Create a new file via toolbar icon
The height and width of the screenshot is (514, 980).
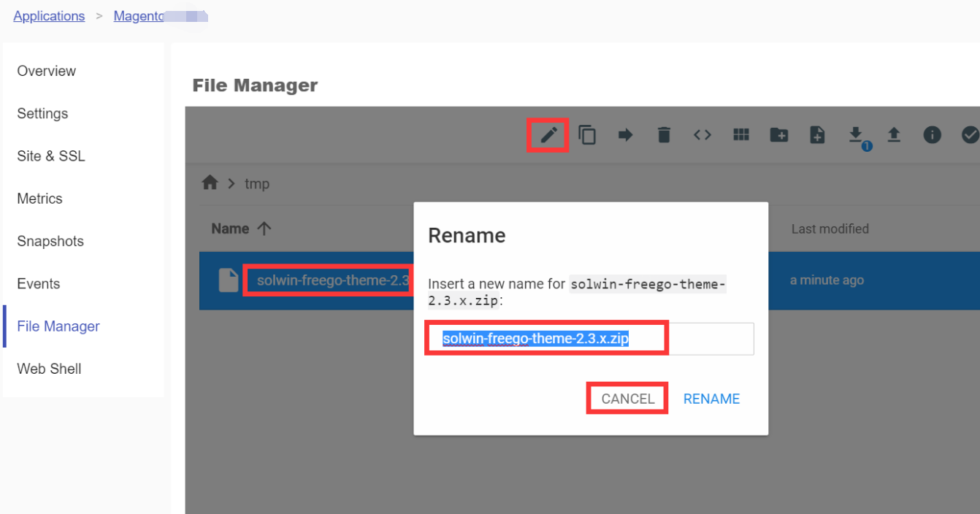(817, 135)
